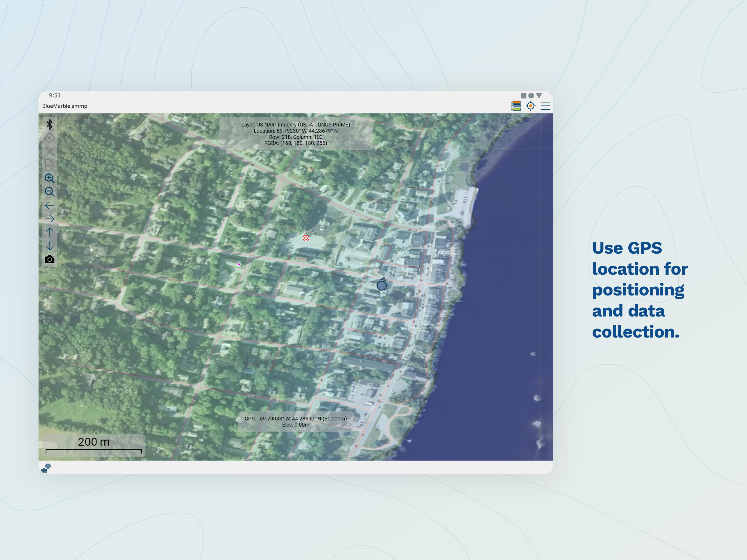Select the disabled satellite icon
747x560 pixels.
coord(50,151)
